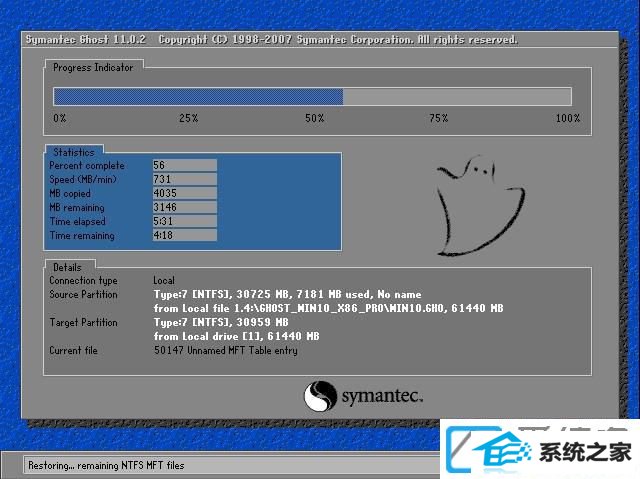Select the MB remaining value 3146
640x479 pixels.
(x=184, y=207)
